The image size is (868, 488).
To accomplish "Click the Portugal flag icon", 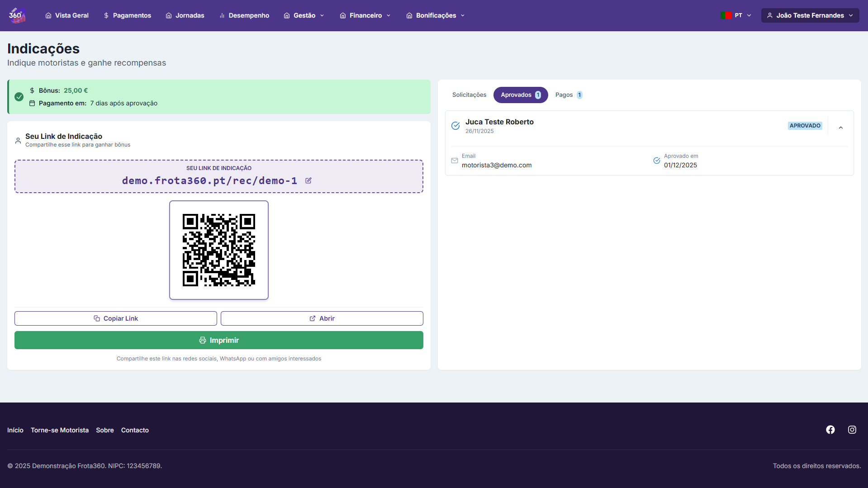I will 726,15.
